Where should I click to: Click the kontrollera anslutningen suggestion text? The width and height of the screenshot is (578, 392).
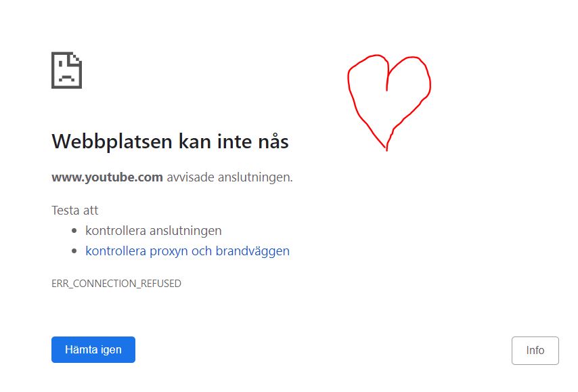pos(154,231)
